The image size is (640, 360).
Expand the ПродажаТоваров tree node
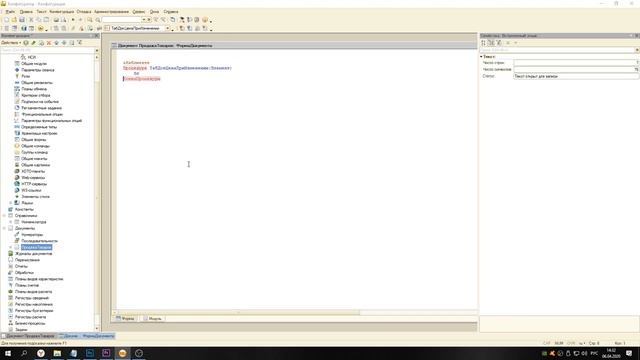tap(11, 247)
